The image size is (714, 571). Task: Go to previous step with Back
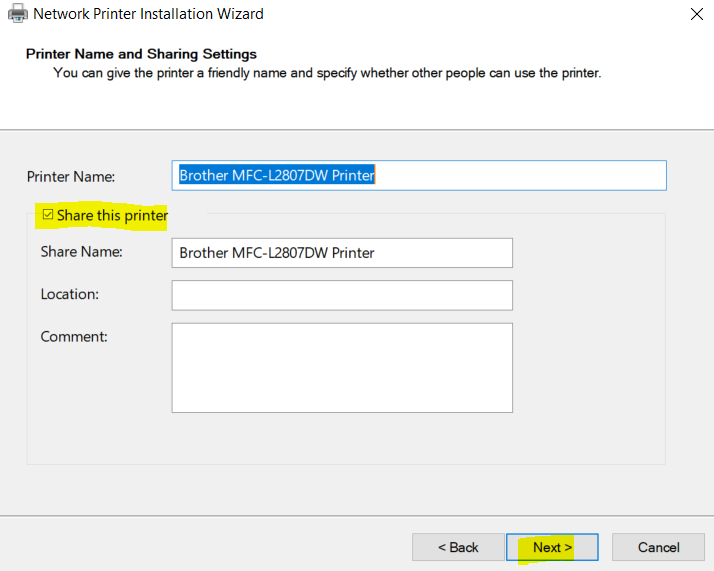pos(458,547)
